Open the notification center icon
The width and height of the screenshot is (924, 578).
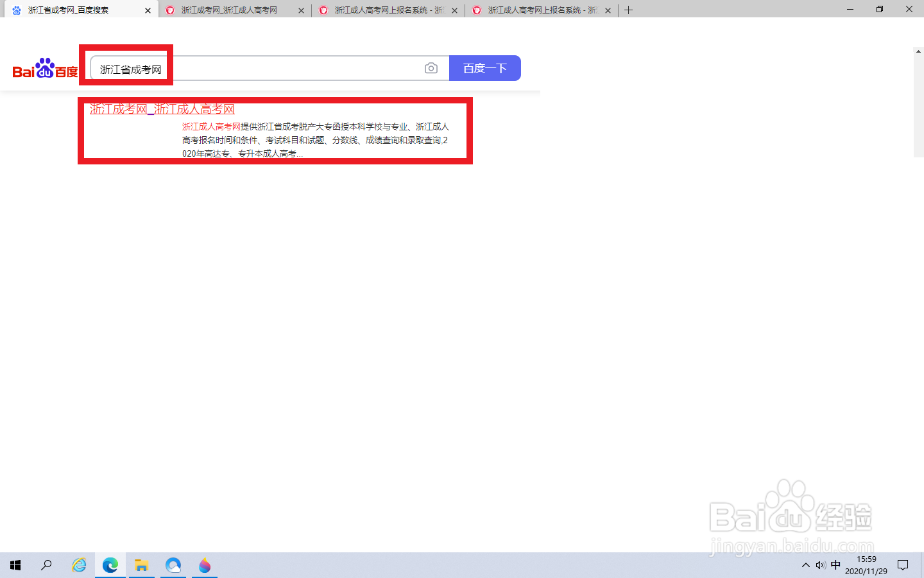pyautogui.click(x=903, y=565)
